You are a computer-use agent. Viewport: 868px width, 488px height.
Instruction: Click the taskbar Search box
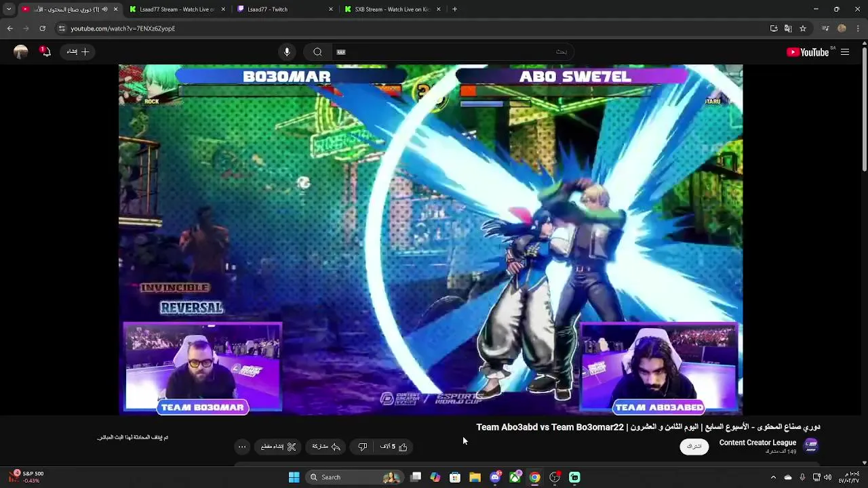pyautogui.click(x=353, y=477)
